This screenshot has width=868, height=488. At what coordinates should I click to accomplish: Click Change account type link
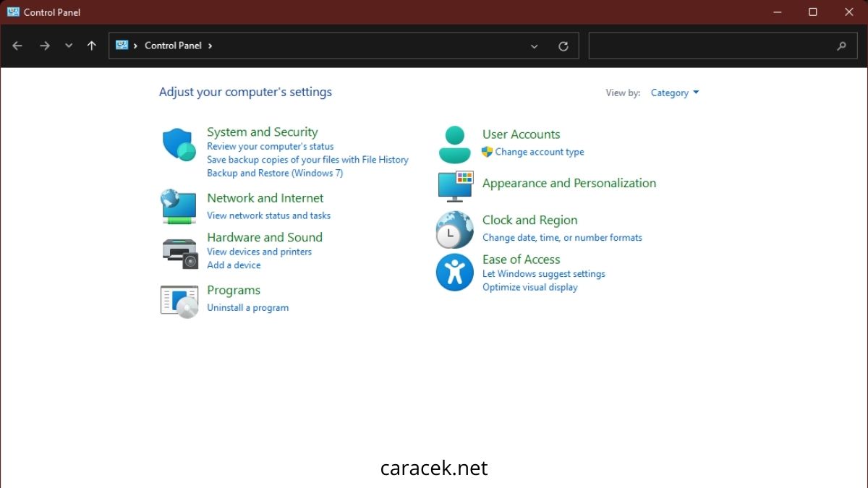point(539,153)
